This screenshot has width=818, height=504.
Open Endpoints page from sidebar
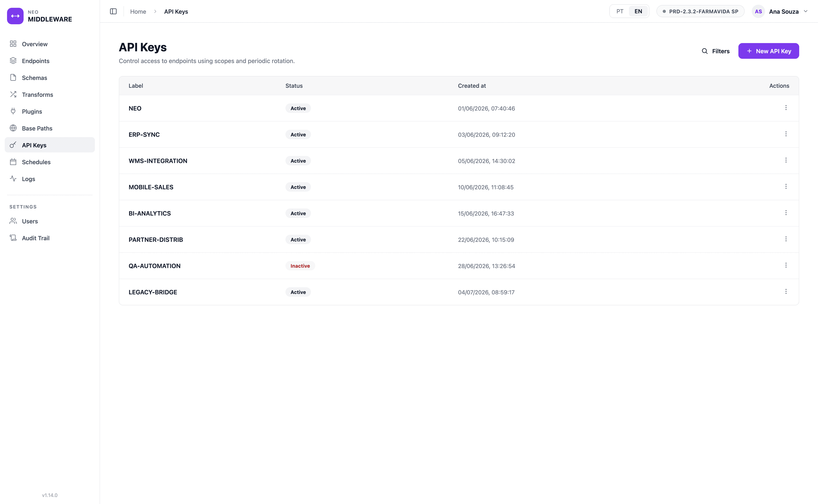tap(50, 61)
